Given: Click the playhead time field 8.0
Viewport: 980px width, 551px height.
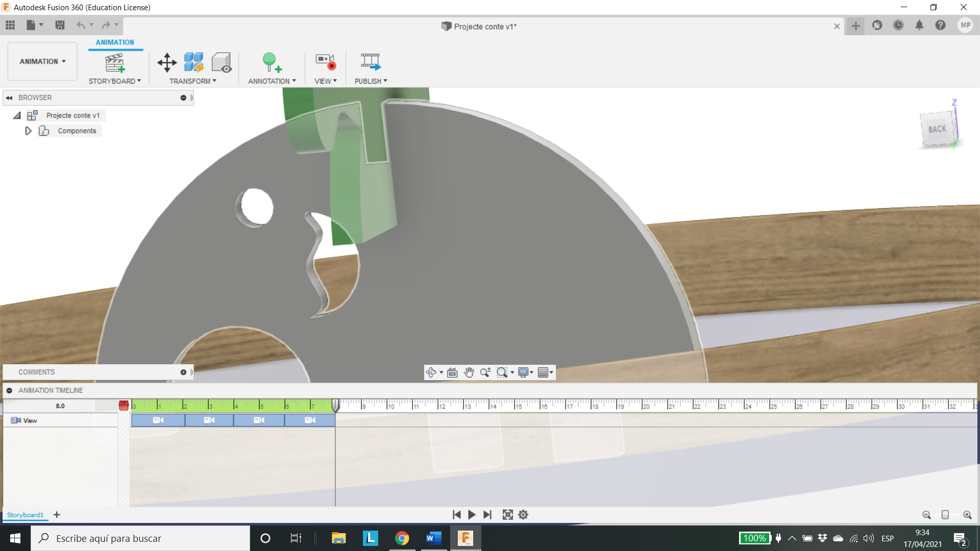Looking at the screenshot, I should click(60, 406).
